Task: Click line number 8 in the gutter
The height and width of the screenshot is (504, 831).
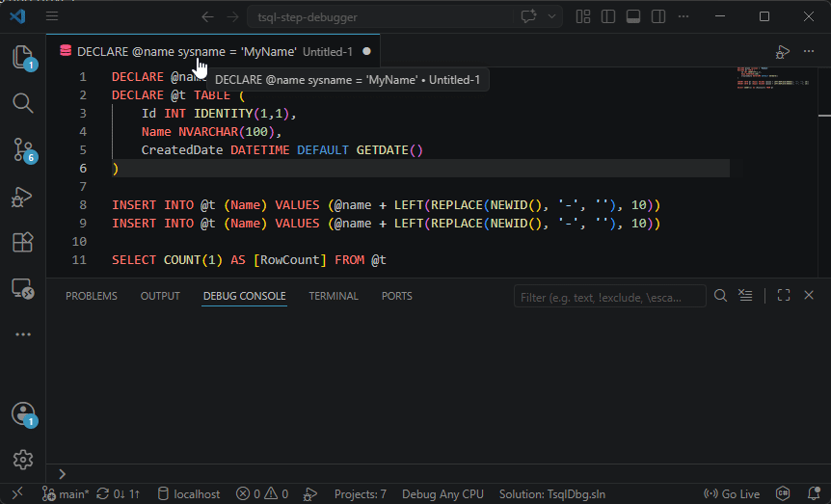Action: click(x=83, y=205)
